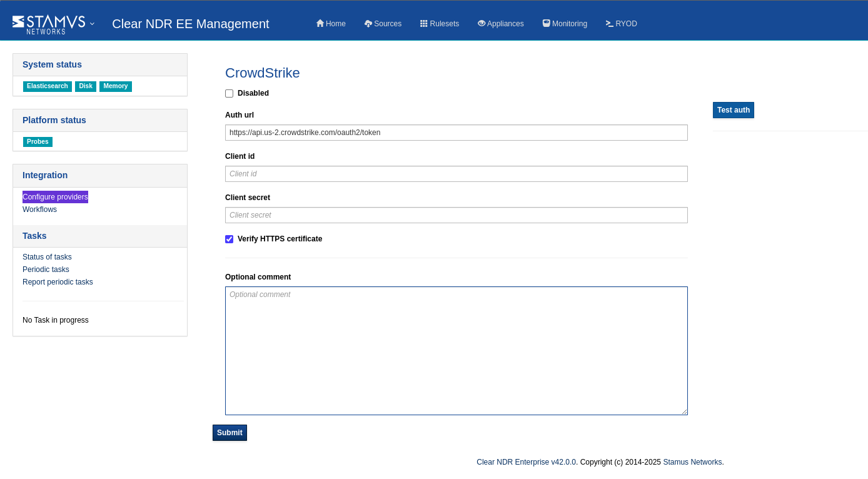868x479 pixels.
Task: Uncheck Verify HTTPS certificate
Action: (230, 239)
